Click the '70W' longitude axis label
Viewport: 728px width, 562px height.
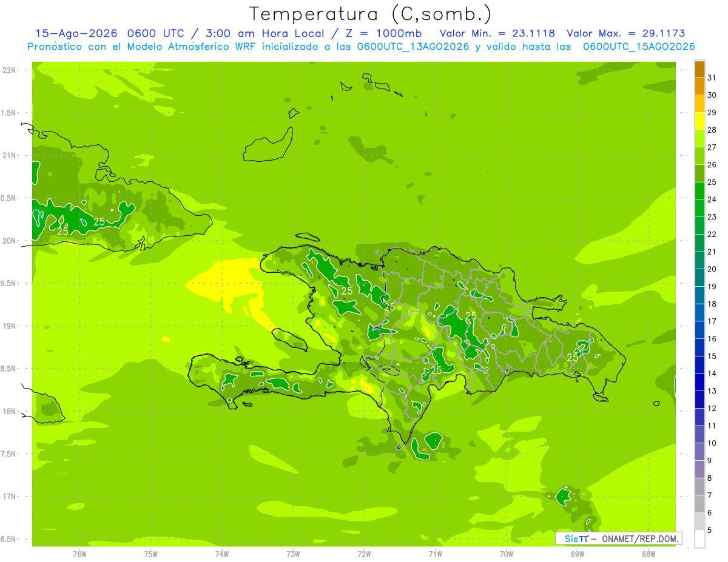(507, 554)
